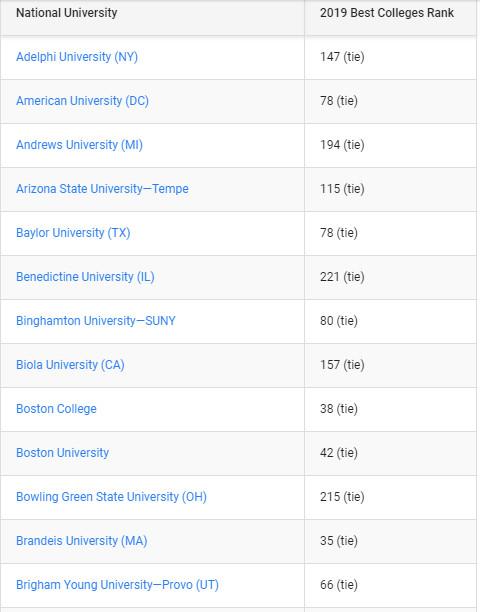Screen dimensions: 480x612
Task: Select the Baylor University (TX) link
Action: (x=73, y=233)
